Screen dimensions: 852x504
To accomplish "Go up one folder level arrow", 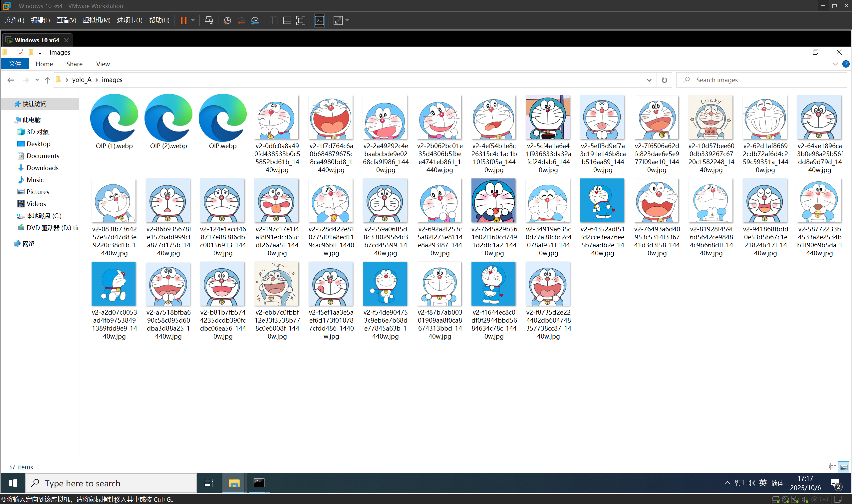I will [x=47, y=80].
